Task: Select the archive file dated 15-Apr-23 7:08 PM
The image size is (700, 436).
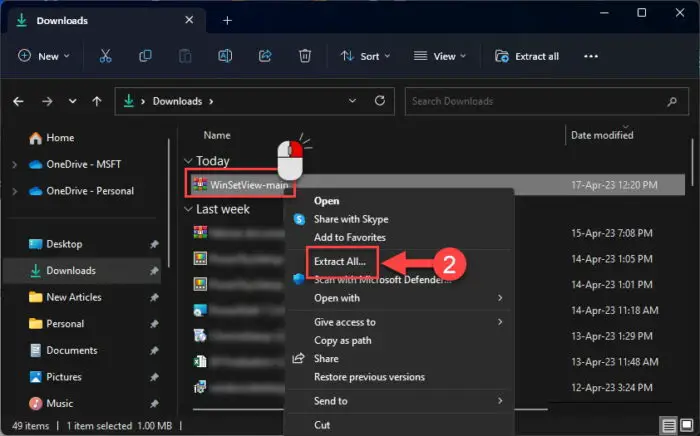Action: (239, 233)
